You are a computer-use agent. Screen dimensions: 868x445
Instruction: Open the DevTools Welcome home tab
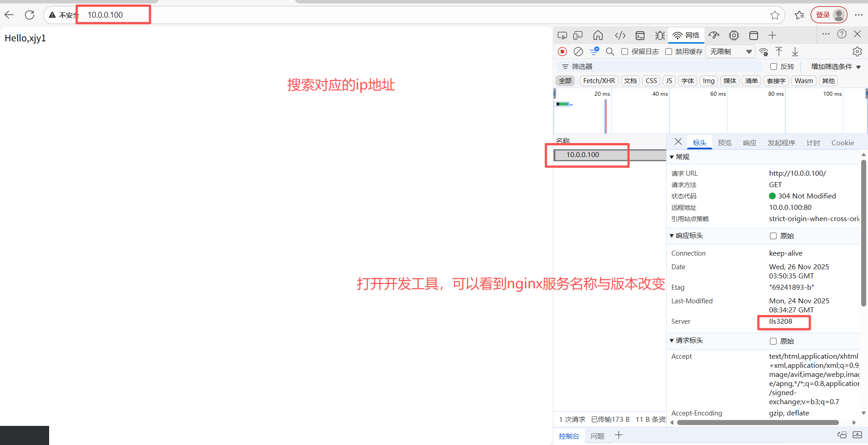coord(598,35)
